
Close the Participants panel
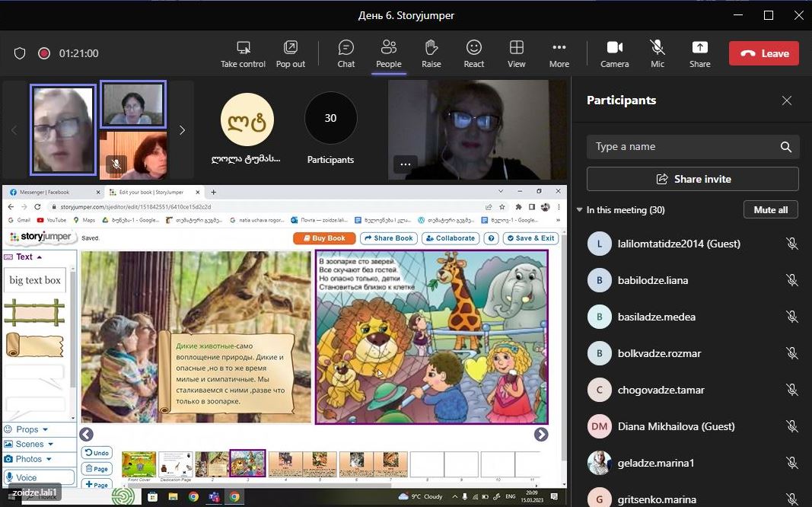pyautogui.click(x=787, y=100)
